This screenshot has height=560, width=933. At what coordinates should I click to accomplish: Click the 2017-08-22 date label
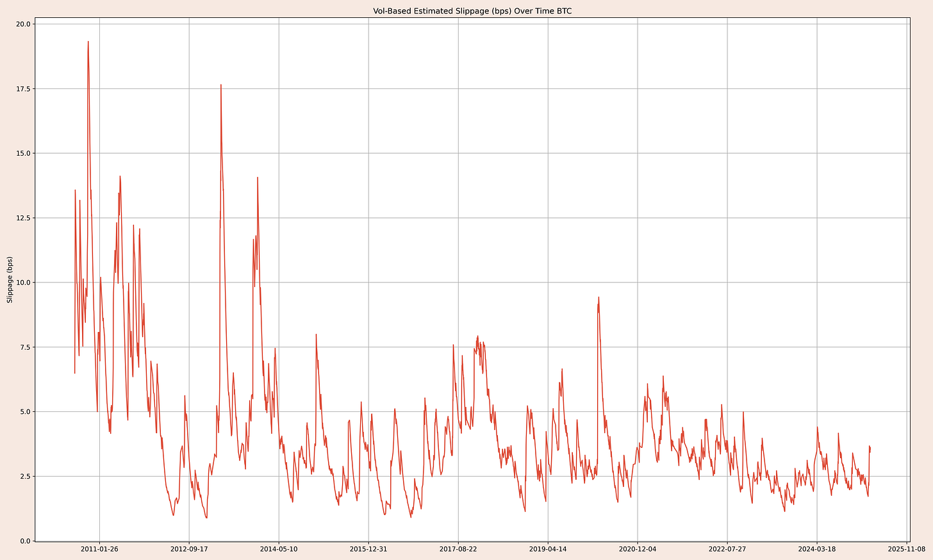[458, 549]
